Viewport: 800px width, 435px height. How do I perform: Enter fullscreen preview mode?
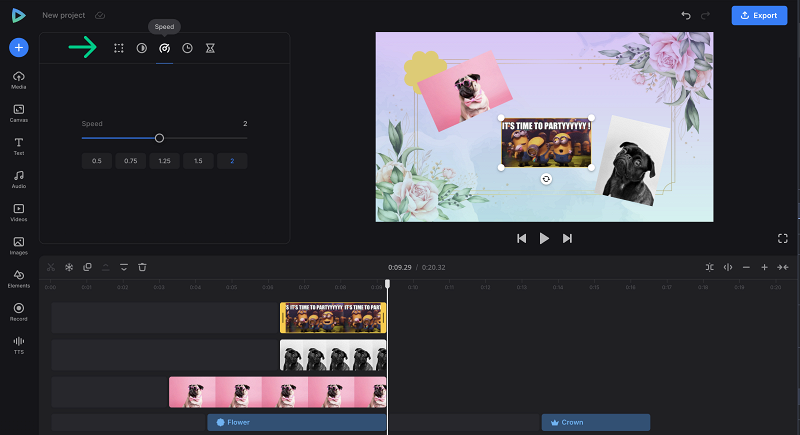[x=783, y=238]
